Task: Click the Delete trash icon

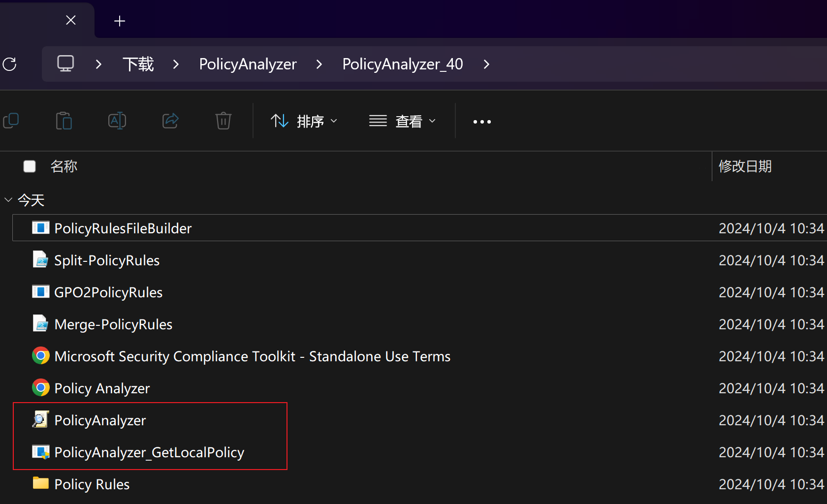Action: point(223,121)
